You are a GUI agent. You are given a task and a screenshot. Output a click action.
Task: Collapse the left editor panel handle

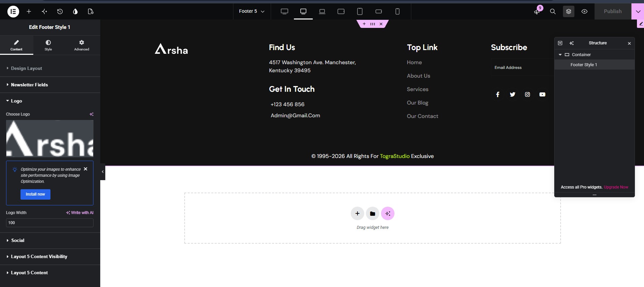coord(103,172)
